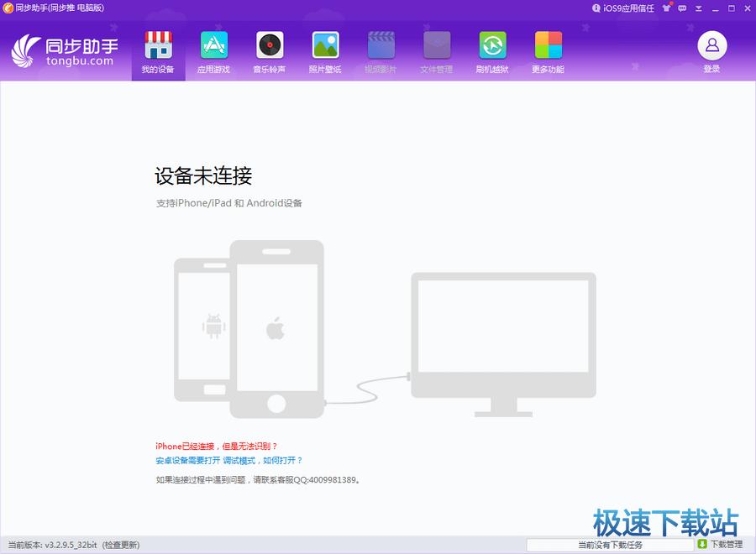Open Android debug mode help link

click(x=228, y=460)
